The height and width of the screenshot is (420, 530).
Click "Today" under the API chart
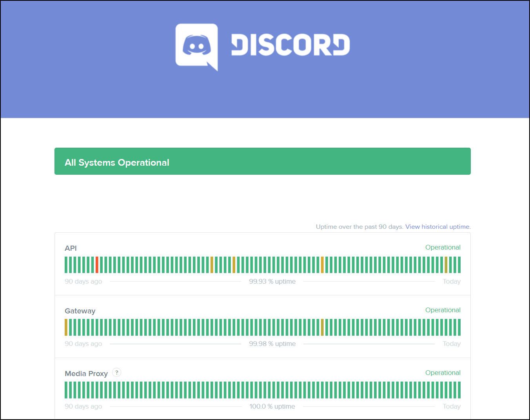[452, 281]
